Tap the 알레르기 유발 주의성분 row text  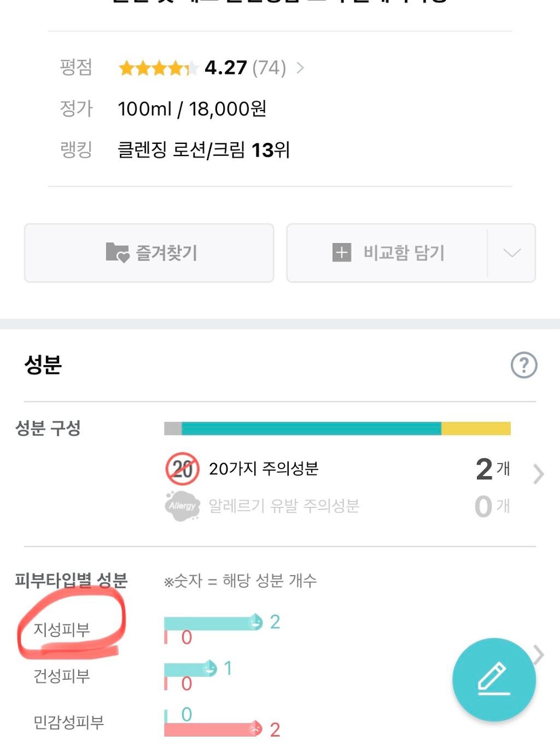click(284, 506)
